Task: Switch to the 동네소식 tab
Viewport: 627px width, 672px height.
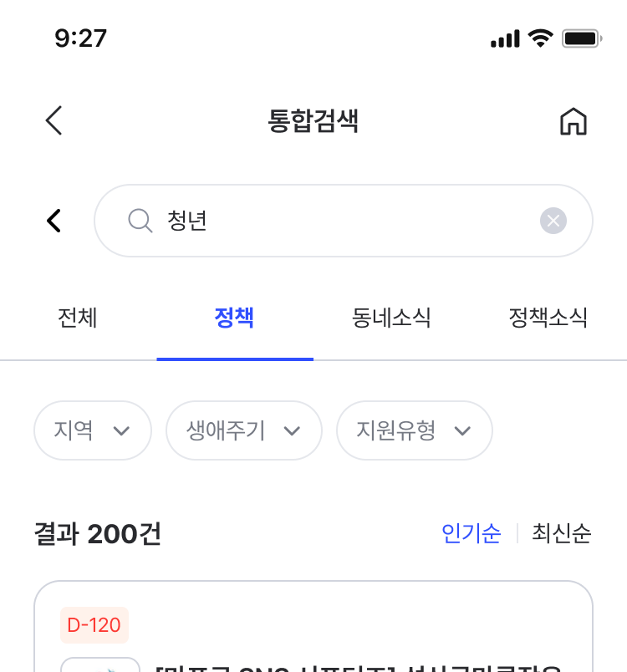Action: point(391,318)
